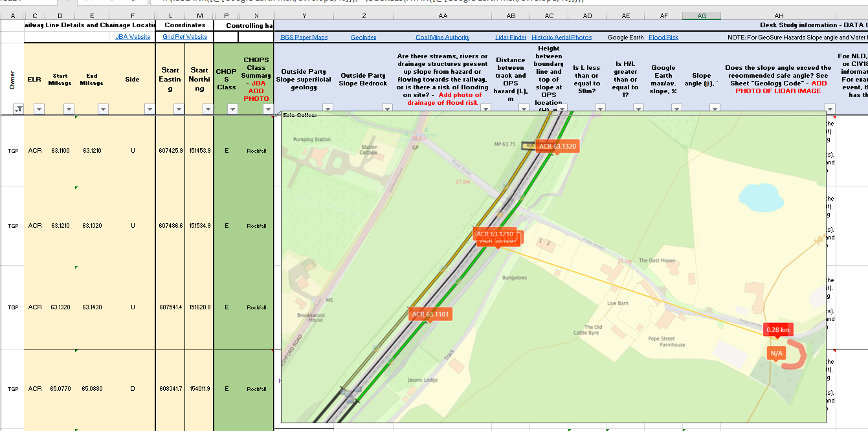Open the CHOPS Class filter dropdown
868x431 pixels.
pyautogui.click(x=233, y=109)
